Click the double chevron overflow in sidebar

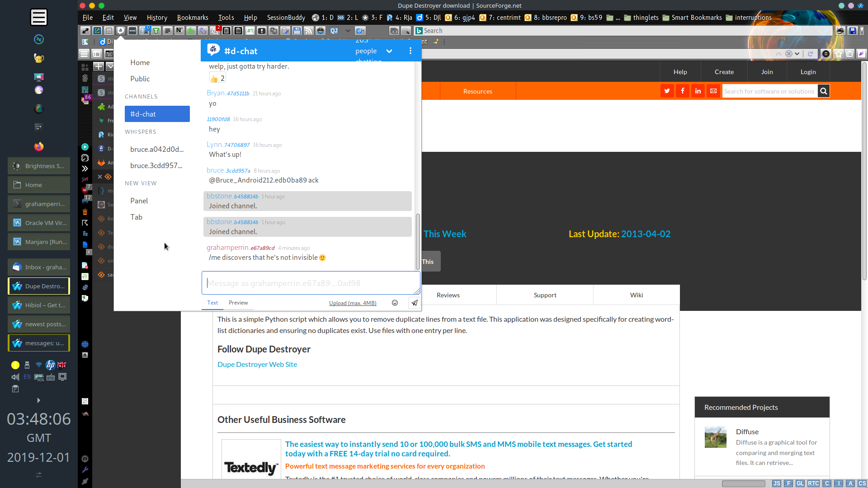(85, 169)
